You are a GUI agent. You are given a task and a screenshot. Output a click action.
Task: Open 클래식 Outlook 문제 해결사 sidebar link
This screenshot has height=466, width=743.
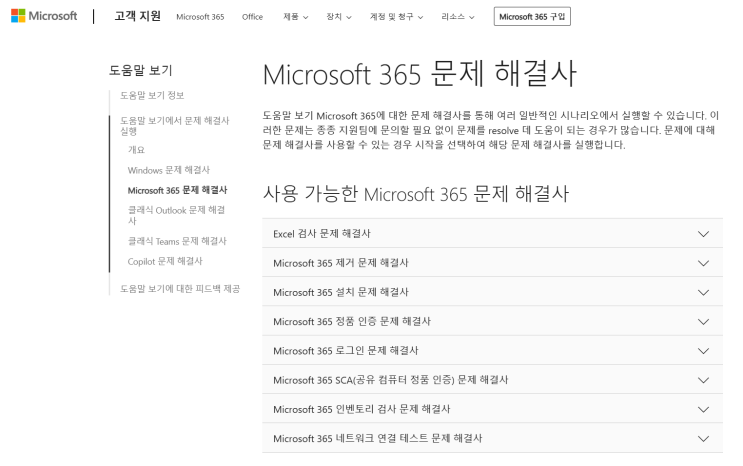click(176, 215)
